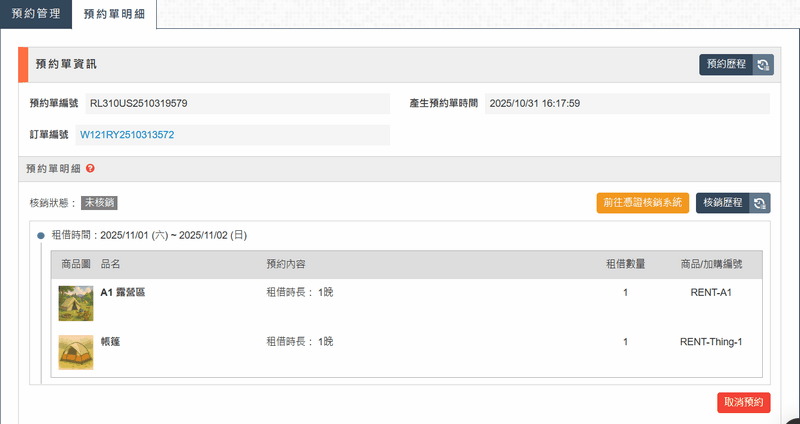
Task: Click the 品名 column header
Action: pyautogui.click(x=110, y=265)
